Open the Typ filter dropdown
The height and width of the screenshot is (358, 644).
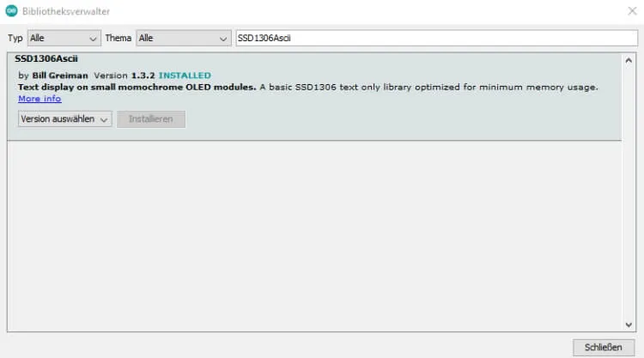pos(64,39)
